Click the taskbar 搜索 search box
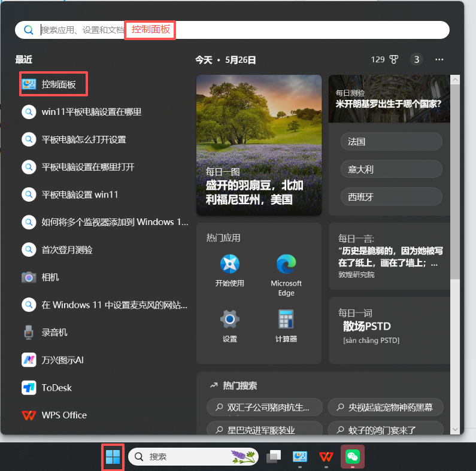The width and height of the screenshot is (476, 471). pyautogui.click(x=193, y=457)
